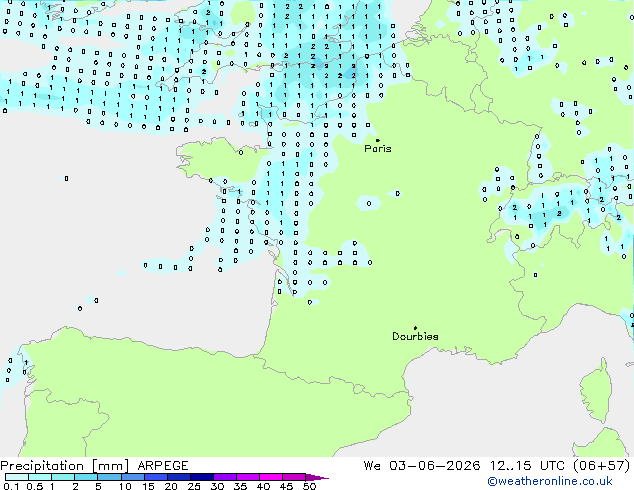The width and height of the screenshot is (634, 490).
Task: Click the purple arrow tip past the 50 mark
Action: point(317,477)
